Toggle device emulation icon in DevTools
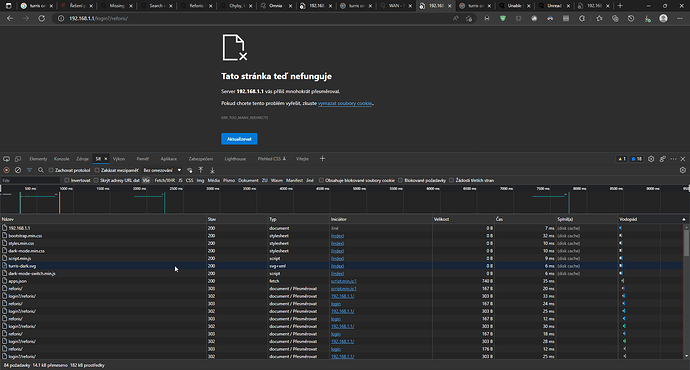Screen dimensions: 690x370 (x=18, y=159)
